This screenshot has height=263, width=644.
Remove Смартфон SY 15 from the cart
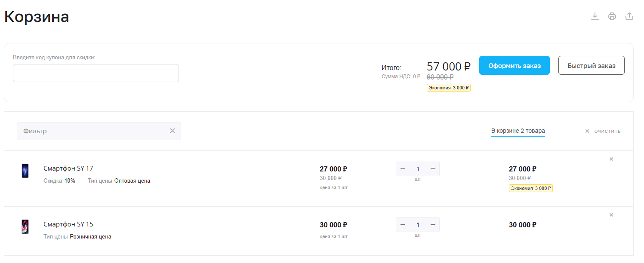(x=611, y=215)
